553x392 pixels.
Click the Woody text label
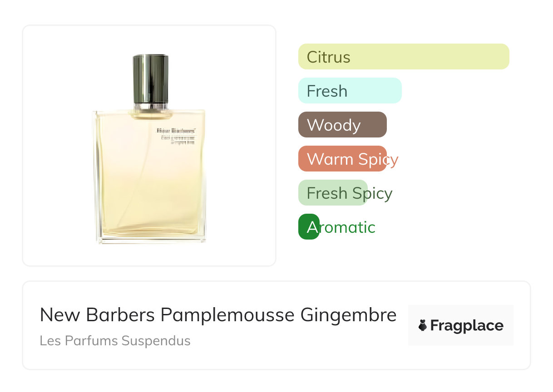coord(334,125)
